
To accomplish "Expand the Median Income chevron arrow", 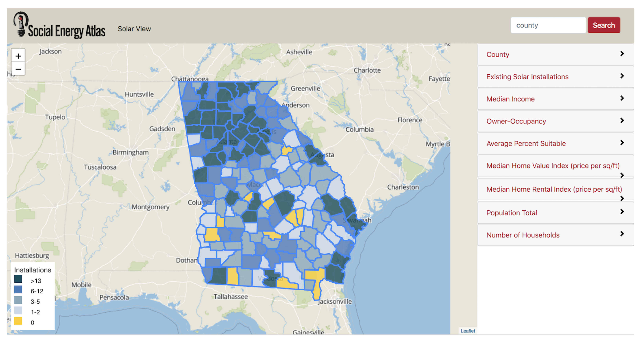I will [x=622, y=98].
